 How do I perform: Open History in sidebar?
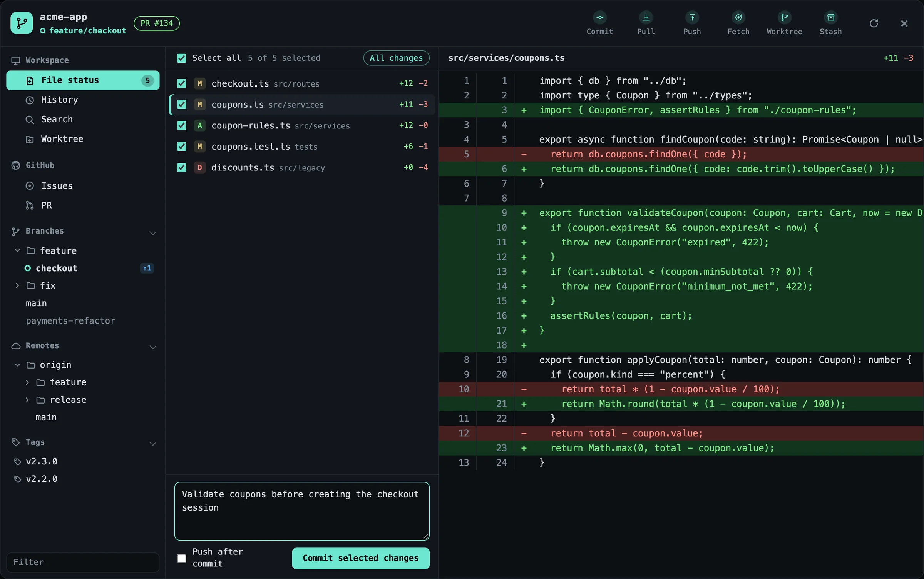pyautogui.click(x=83, y=100)
